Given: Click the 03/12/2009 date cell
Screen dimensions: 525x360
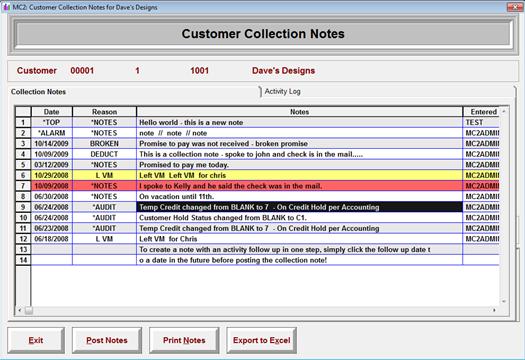Looking at the screenshot, I should (x=52, y=165).
